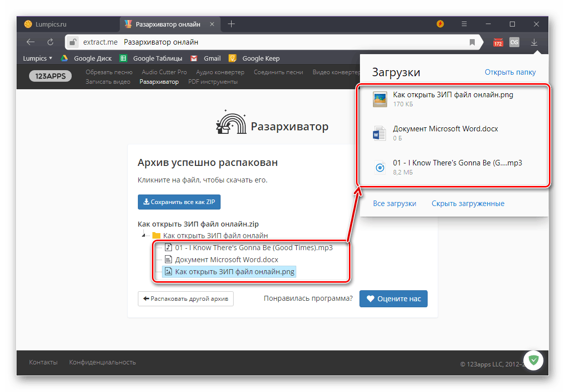This screenshot has height=392, width=565.
Task: Open Записать видео tool
Action: coord(108,82)
